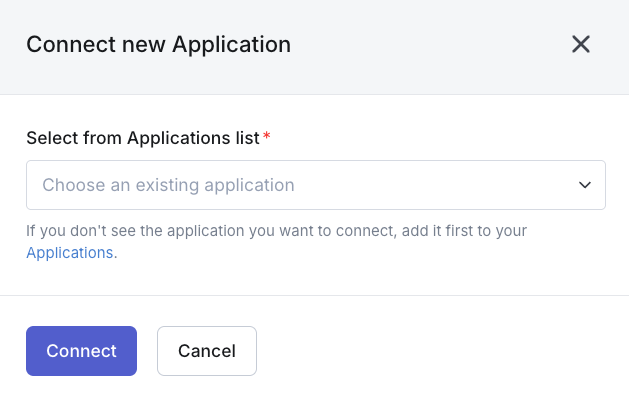Exit the dialog using the top-right X
The width and height of the screenshot is (629, 403).
(581, 44)
